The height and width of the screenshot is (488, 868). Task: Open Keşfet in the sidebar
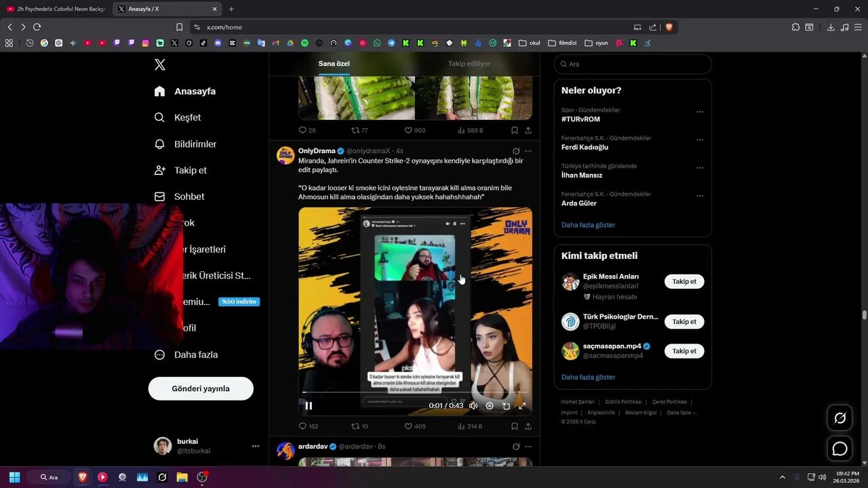[x=178, y=117]
